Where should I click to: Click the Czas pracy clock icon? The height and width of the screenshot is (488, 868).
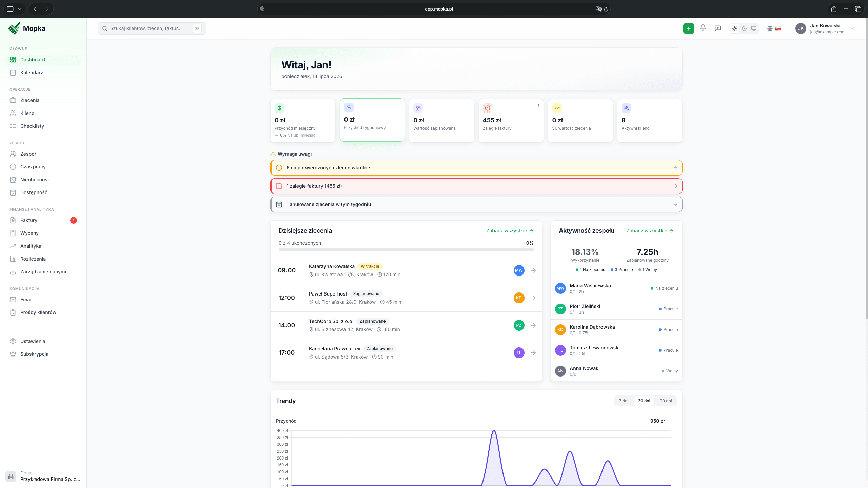pos(13,167)
